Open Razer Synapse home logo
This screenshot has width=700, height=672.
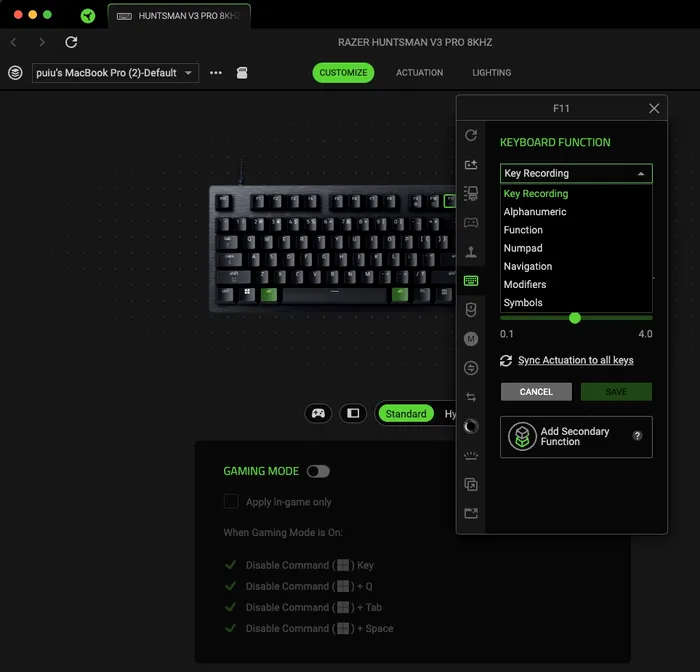88,16
